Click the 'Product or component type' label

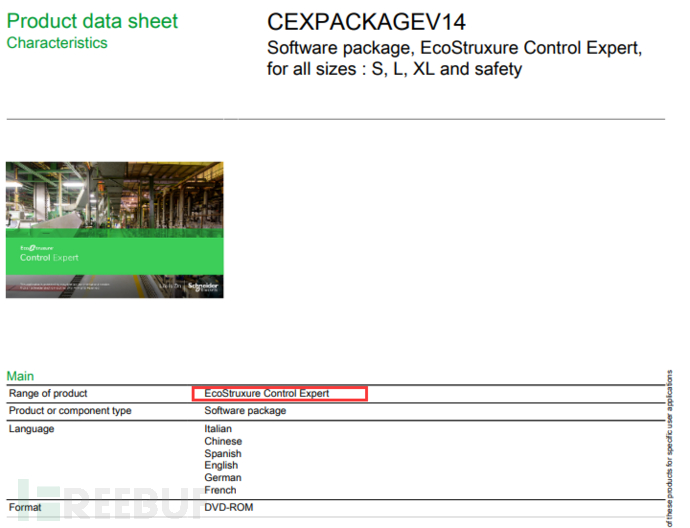coord(70,411)
